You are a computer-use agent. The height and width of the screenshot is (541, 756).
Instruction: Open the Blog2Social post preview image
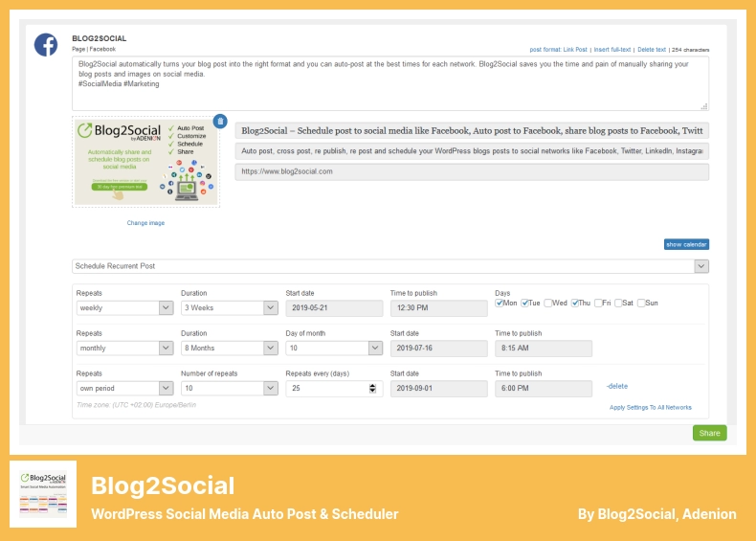[x=145, y=162]
